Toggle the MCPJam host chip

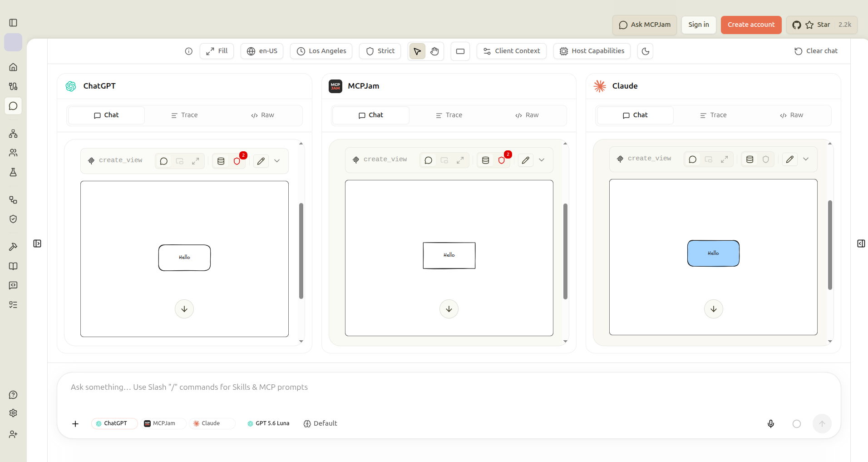coord(163,423)
